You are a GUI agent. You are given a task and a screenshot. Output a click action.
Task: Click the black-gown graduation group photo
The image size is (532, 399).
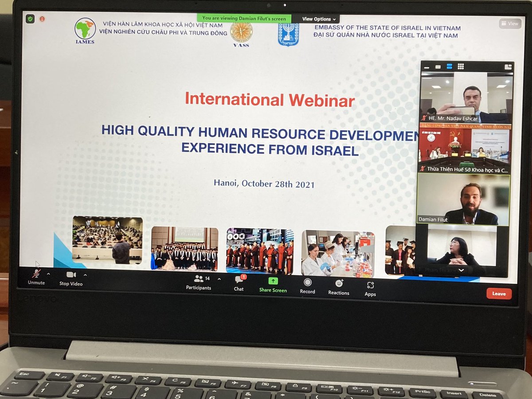pyautogui.click(x=184, y=249)
